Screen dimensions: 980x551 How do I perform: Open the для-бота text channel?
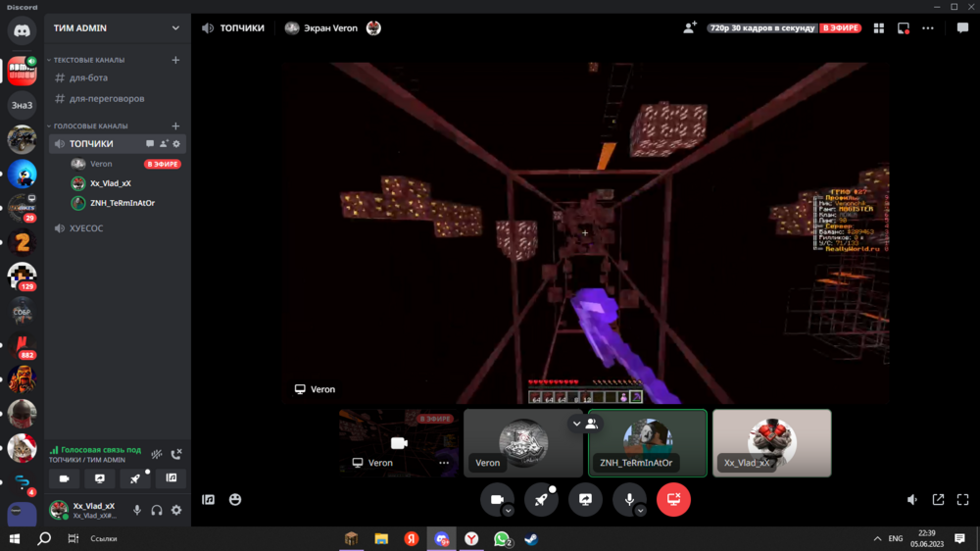[117, 78]
